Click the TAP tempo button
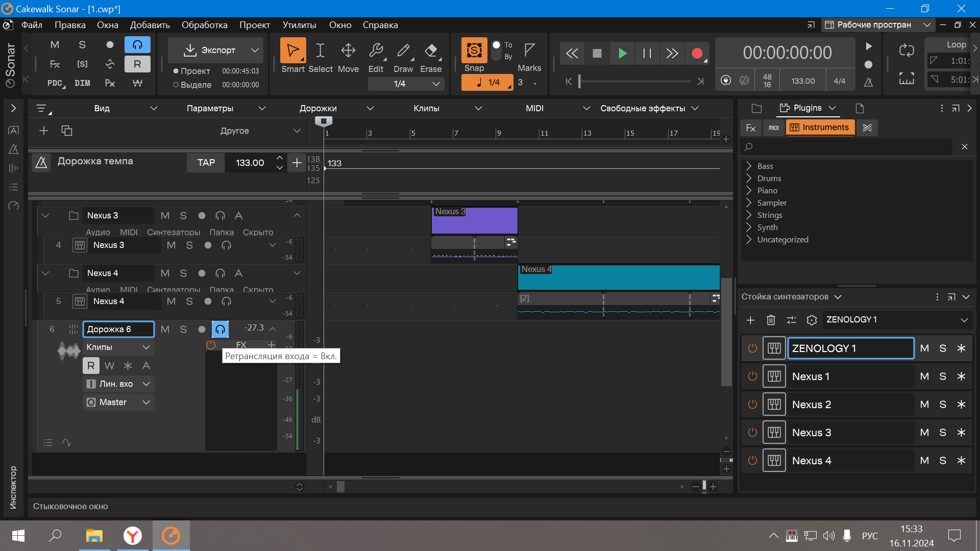This screenshot has width=980, height=551. pos(206,163)
